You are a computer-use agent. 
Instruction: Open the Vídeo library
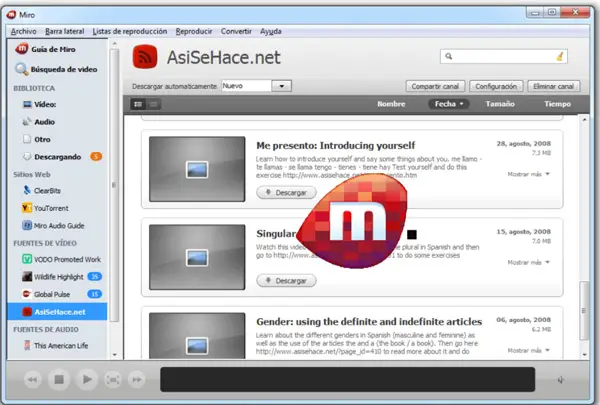click(39, 104)
